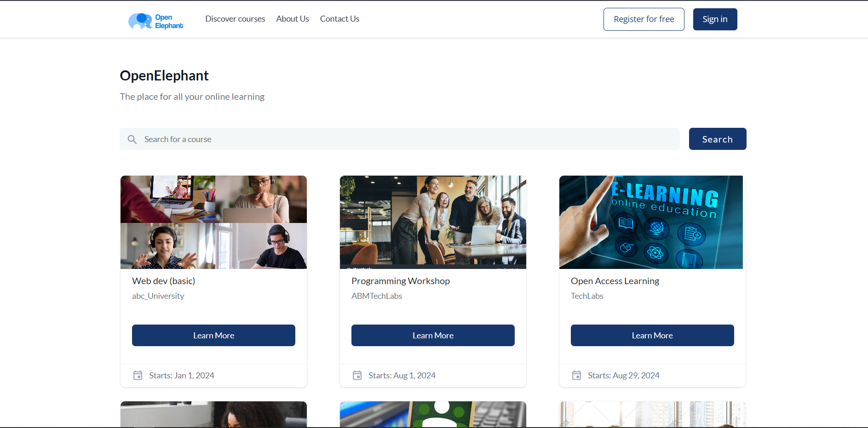This screenshot has height=428, width=868.
Task: Click the Register for free button
Action: point(644,19)
